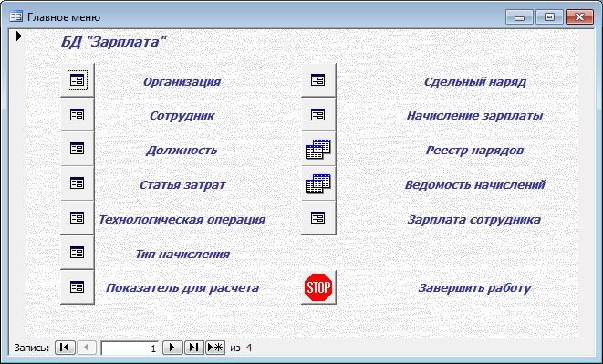Open the Сотрудник form button

click(78, 114)
